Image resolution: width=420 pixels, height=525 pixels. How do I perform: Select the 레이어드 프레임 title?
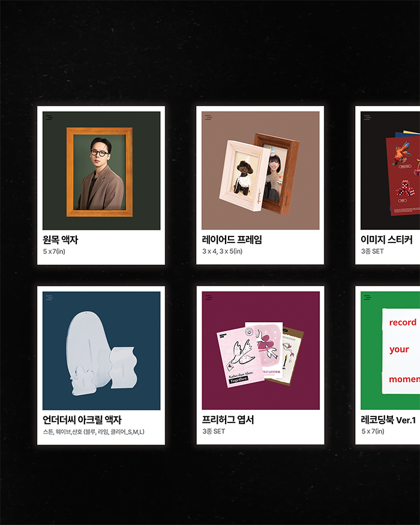tap(232, 240)
